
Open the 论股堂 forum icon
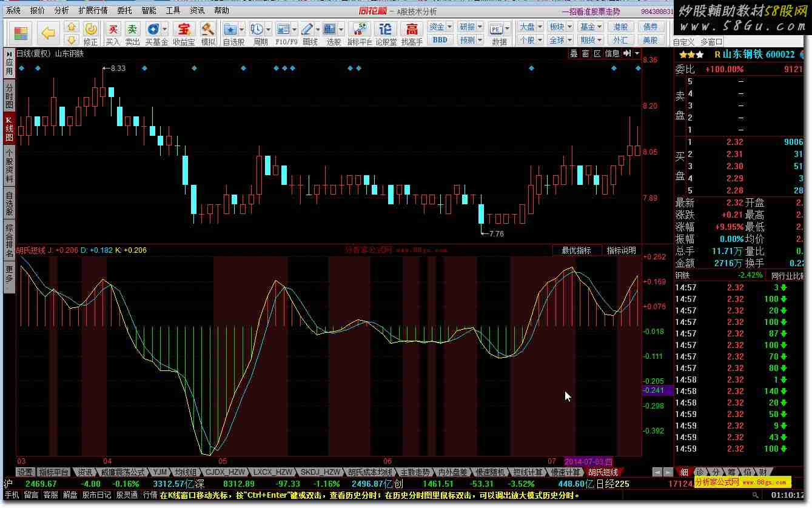[386, 34]
